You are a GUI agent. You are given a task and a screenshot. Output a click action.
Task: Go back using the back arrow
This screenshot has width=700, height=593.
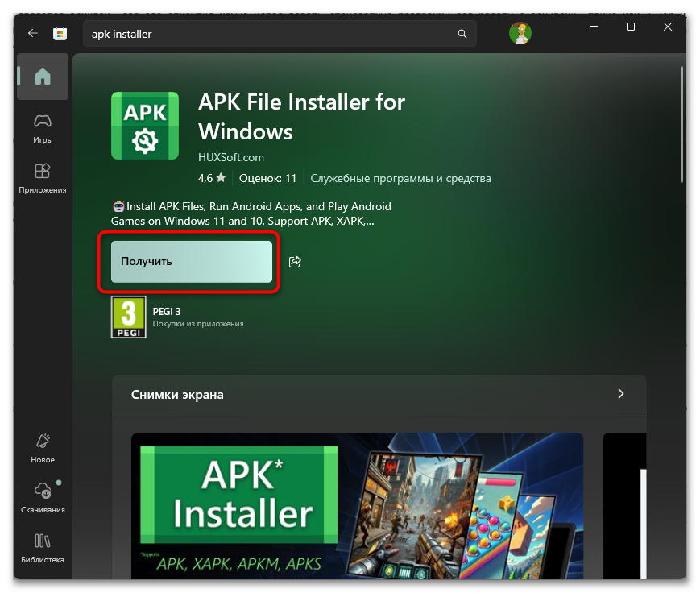coord(32,34)
